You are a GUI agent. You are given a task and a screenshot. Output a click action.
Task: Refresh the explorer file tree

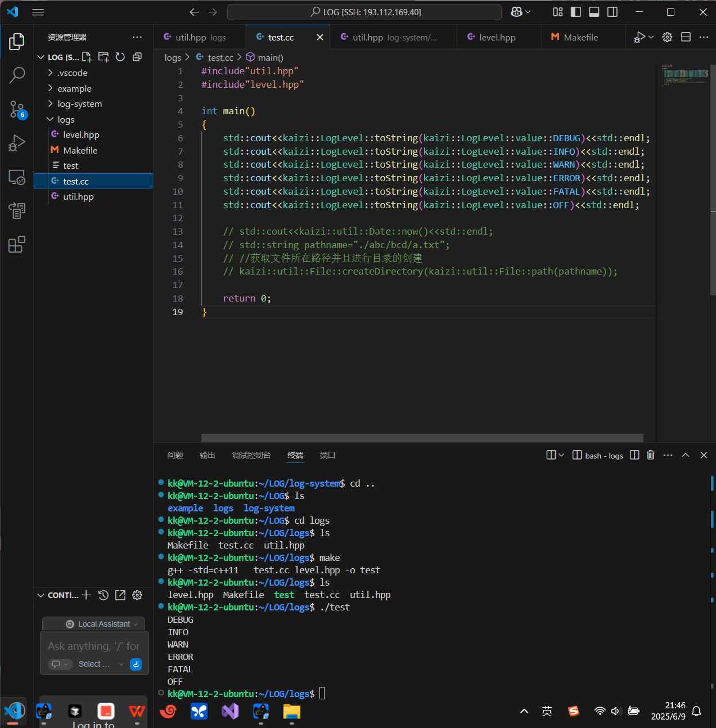click(x=120, y=57)
